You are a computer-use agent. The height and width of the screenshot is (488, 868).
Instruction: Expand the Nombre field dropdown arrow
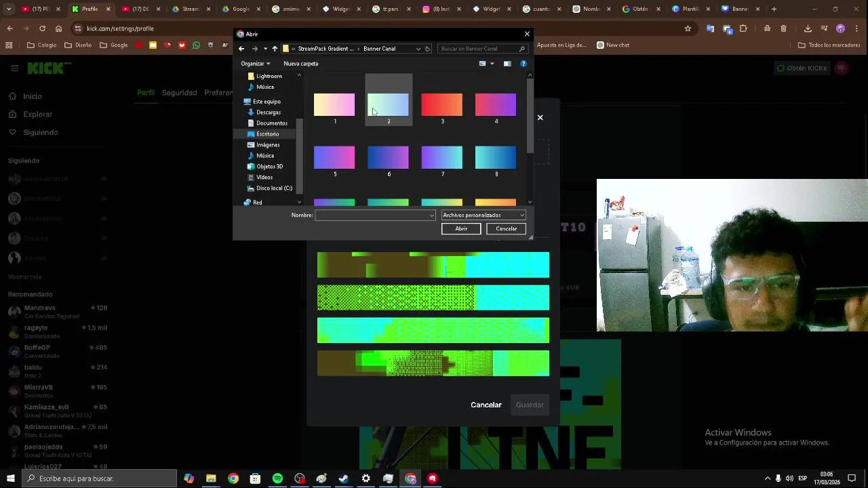[x=431, y=216]
